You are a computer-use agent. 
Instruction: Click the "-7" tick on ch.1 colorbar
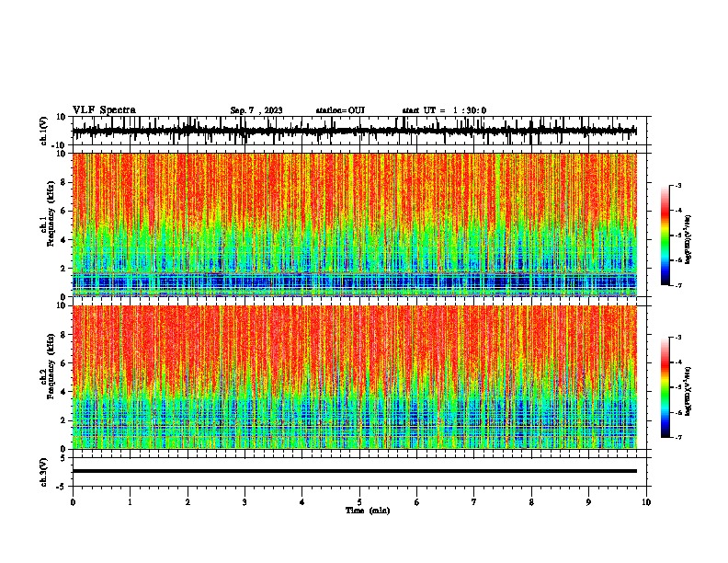(677, 285)
